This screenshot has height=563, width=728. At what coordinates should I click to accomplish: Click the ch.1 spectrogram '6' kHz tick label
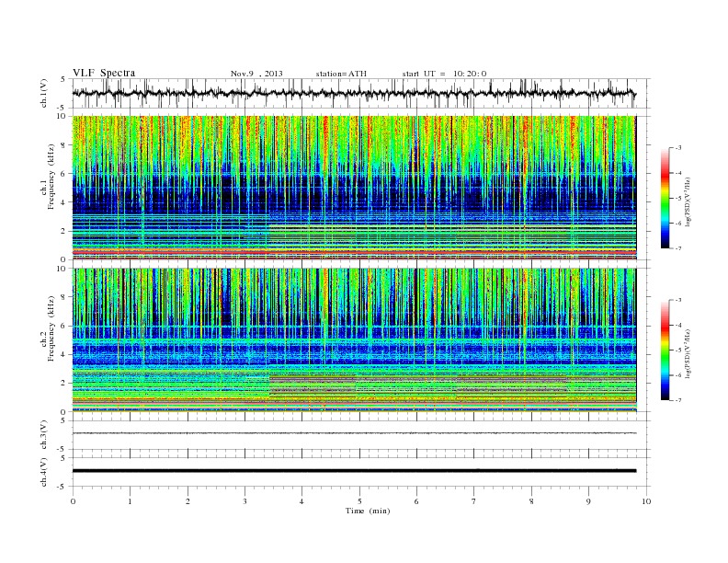tap(63, 173)
